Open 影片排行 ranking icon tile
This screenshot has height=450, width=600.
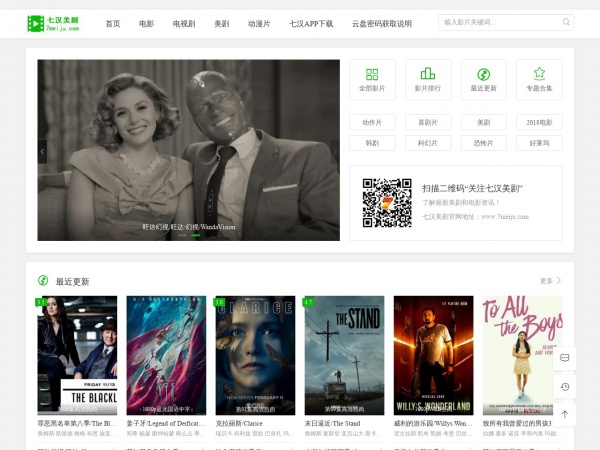click(x=428, y=80)
